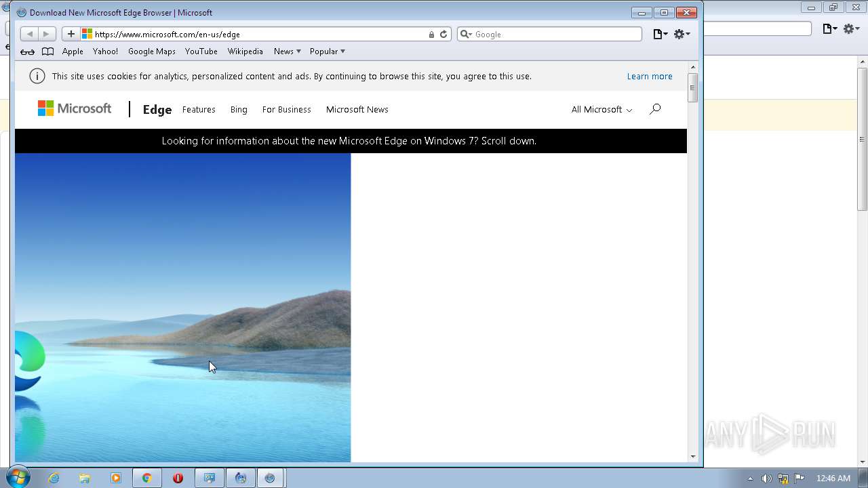
Task: Click the volume speaker tray icon
Action: pos(766,479)
